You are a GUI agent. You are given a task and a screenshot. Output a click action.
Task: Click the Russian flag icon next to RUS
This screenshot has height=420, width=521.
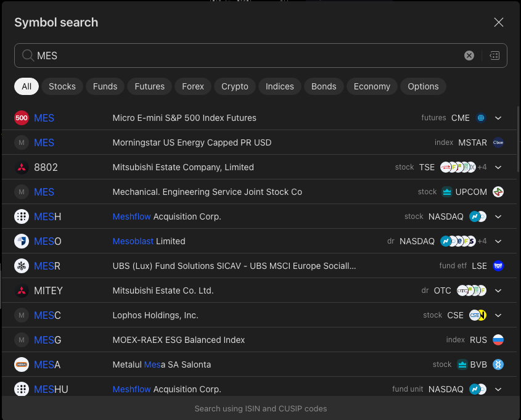(x=498, y=340)
